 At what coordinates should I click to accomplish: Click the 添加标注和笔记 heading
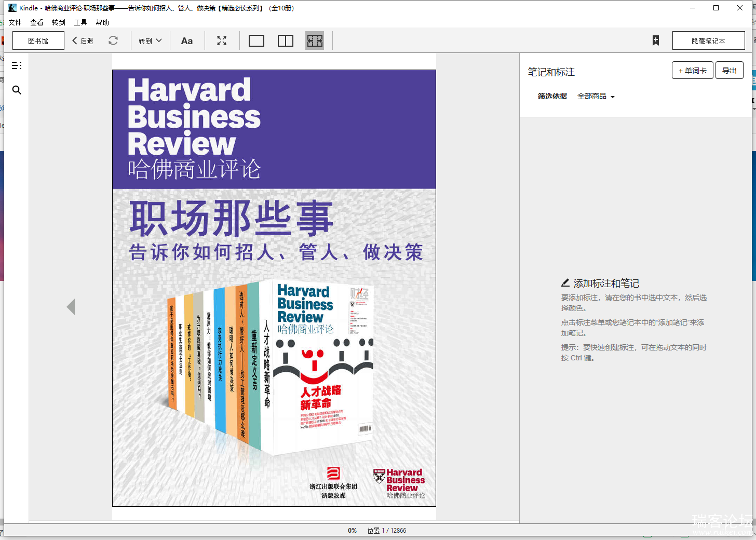pos(606,283)
